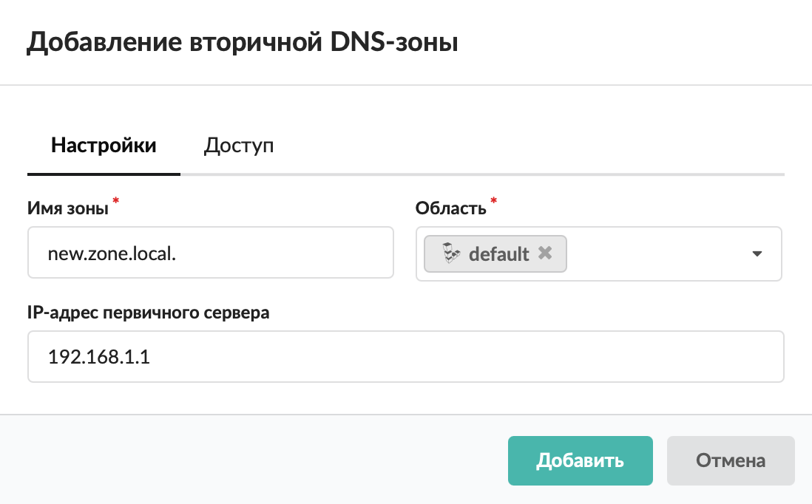This screenshot has height=504, width=812.
Task: Click the grey line under the Доступ tab
Action: [x=481, y=174]
